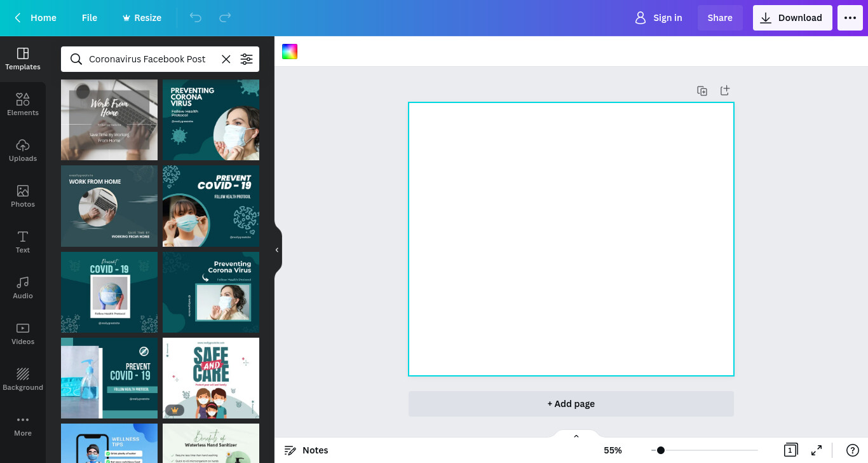The height and width of the screenshot is (463, 868).
Task: Clear the search text with X
Action: [226, 59]
